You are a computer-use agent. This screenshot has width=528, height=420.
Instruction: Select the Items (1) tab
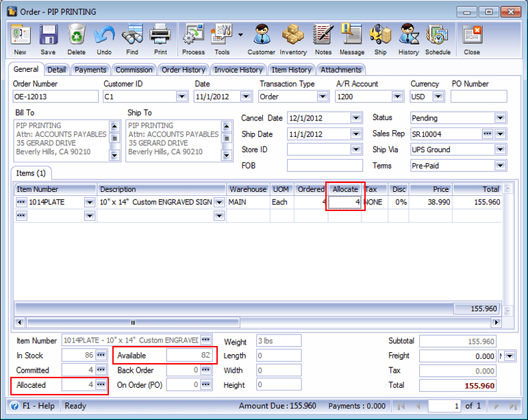click(31, 173)
